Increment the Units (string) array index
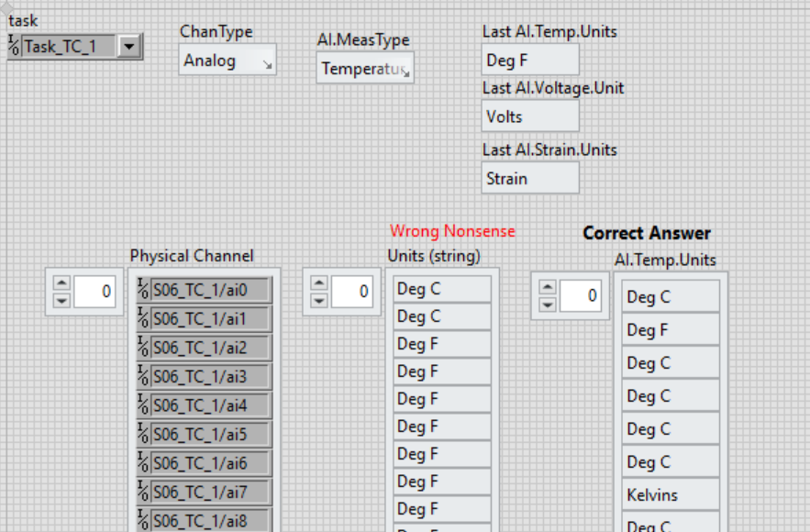The height and width of the screenshot is (532, 810). (x=318, y=283)
